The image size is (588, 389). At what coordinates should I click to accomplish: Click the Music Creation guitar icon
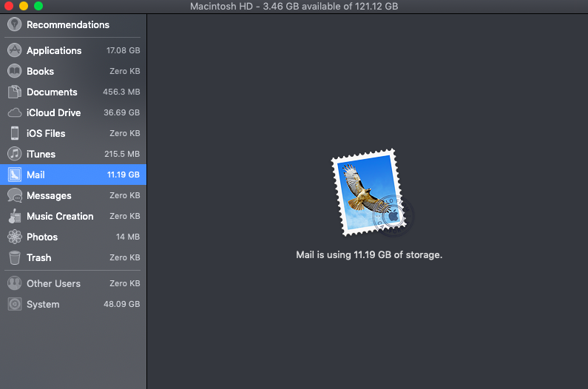click(15, 216)
